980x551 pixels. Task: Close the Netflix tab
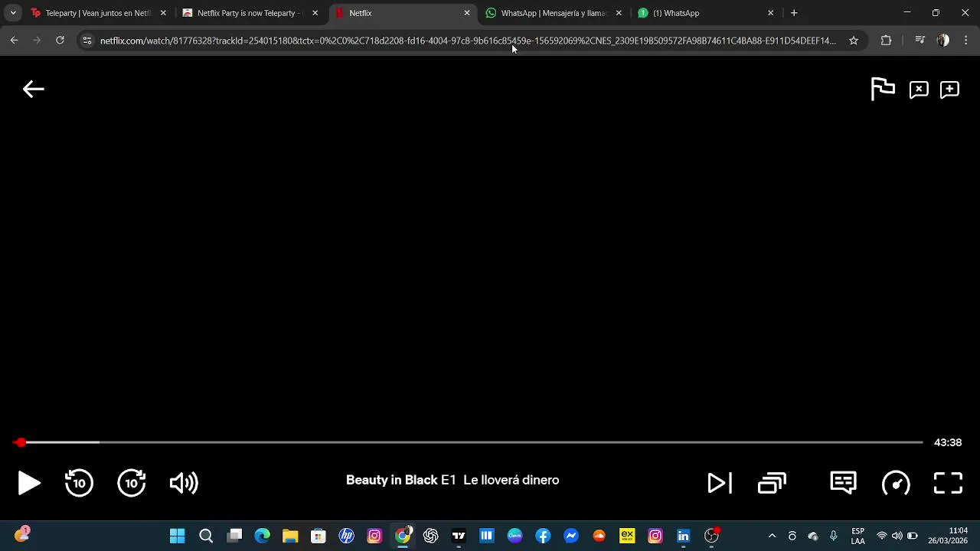pyautogui.click(x=467, y=13)
